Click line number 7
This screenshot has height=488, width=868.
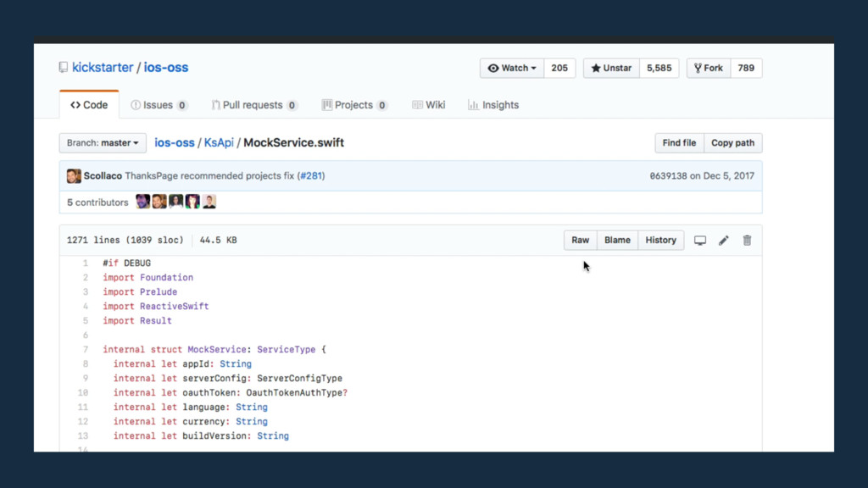pos(86,350)
